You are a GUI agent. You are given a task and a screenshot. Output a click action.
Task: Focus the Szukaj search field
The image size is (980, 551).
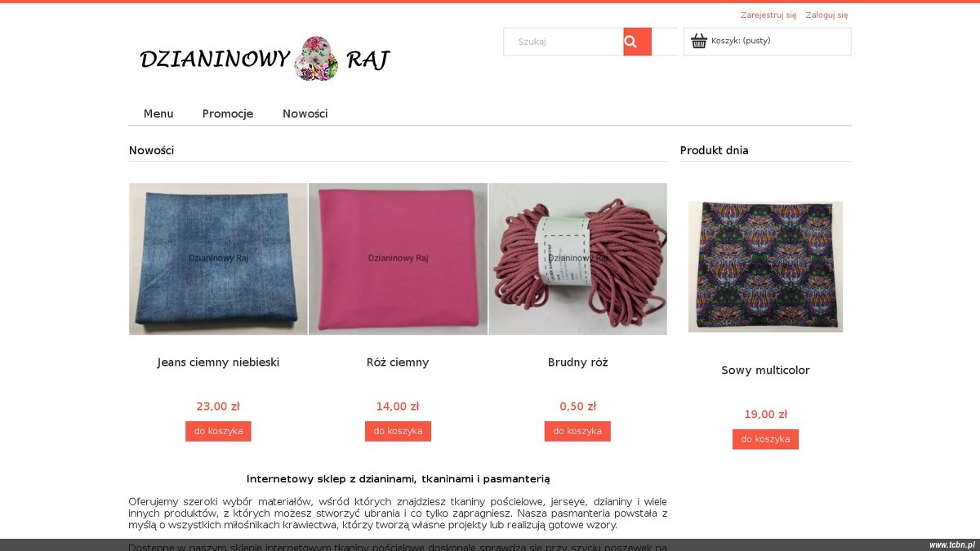click(x=563, y=42)
